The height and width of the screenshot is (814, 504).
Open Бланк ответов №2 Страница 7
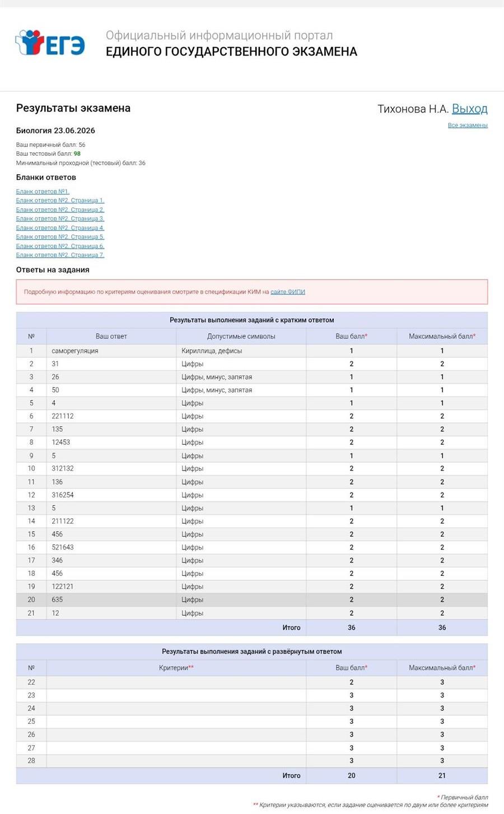coord(60,255)
